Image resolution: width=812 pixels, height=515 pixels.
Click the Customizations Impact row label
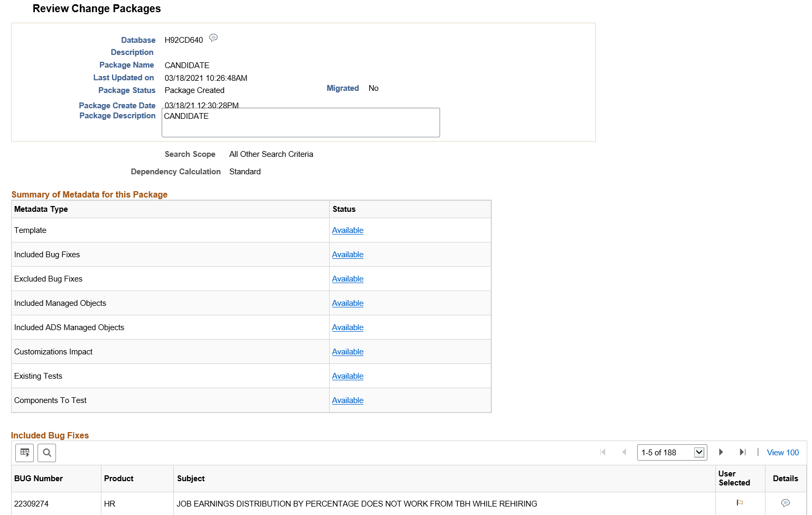coord(53,352)
